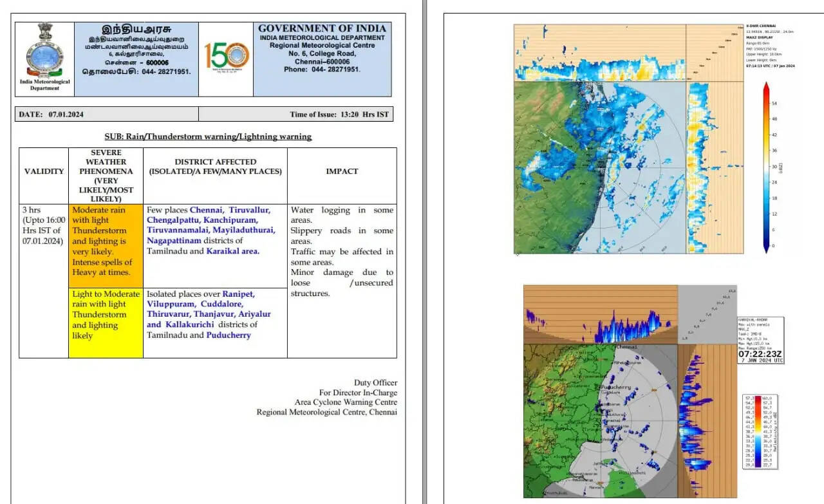Click the GOVERNMENT OF INDIA header title
Screen dimensions: 824x504
(x=322, y=28)
